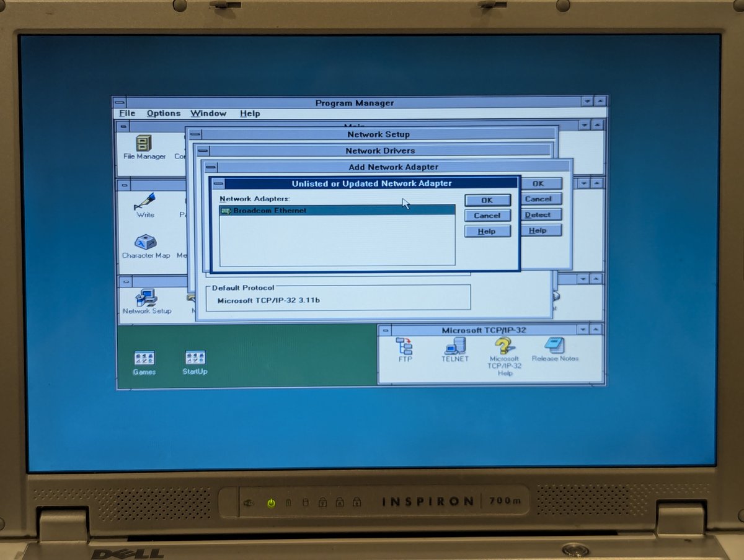Image resolution: width=744 pixels, height=560 pixels.
Task: Click the Network Setup window title bar
Action: click(378, 134)
